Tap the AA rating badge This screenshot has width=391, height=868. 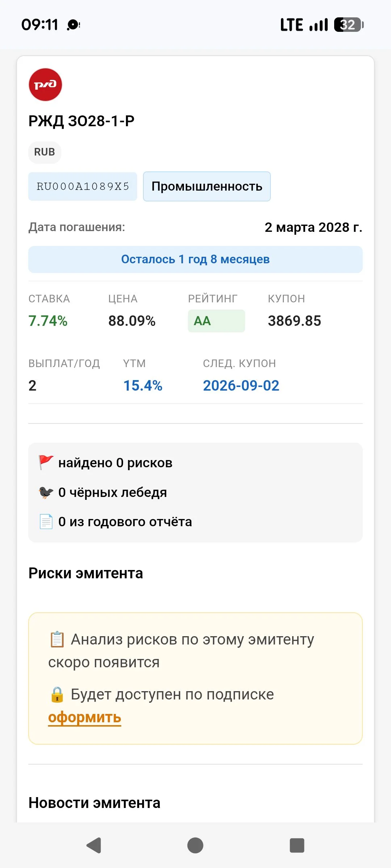click(x=216, y=321)
